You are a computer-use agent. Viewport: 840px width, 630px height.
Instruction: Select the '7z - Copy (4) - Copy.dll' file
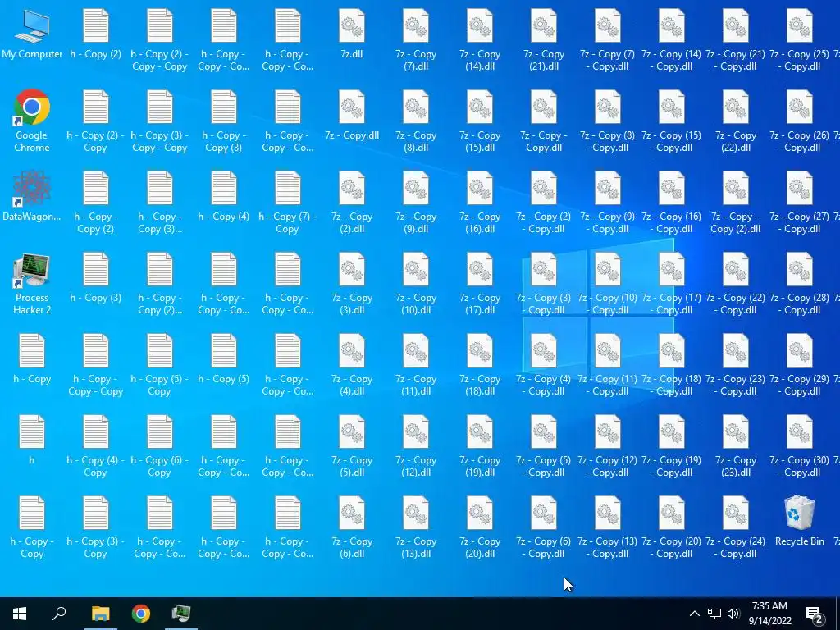pos(544,365)
